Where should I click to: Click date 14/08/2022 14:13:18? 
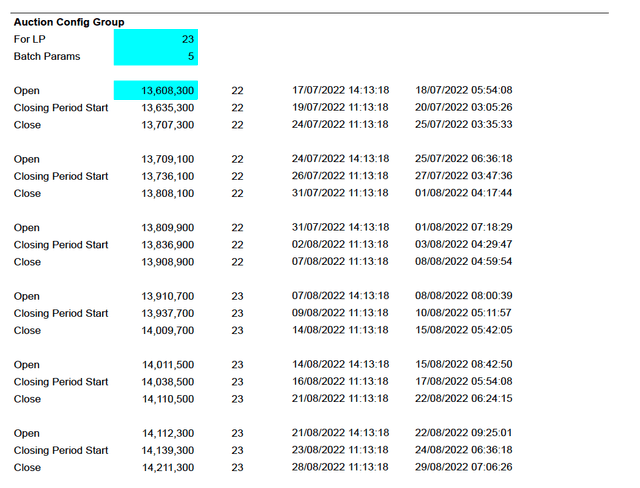(340, 364)
